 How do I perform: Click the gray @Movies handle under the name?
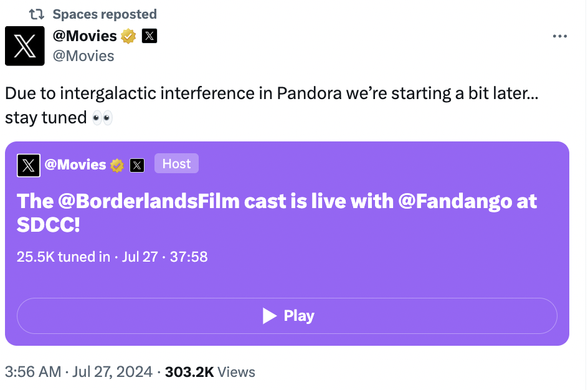click(x=83, y=56)
